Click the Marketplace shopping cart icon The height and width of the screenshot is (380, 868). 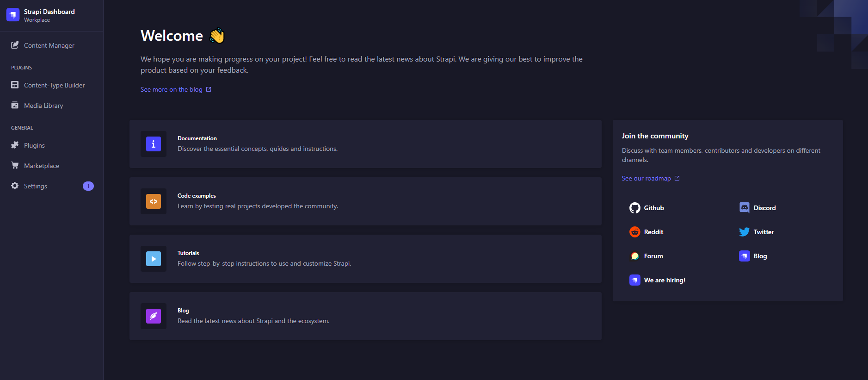[15, 166]
